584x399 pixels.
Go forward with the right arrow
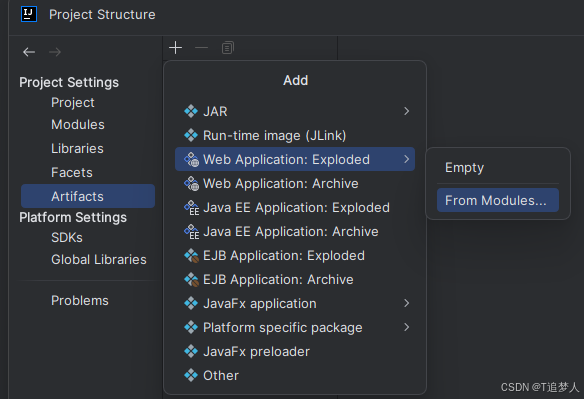(55, 52)
